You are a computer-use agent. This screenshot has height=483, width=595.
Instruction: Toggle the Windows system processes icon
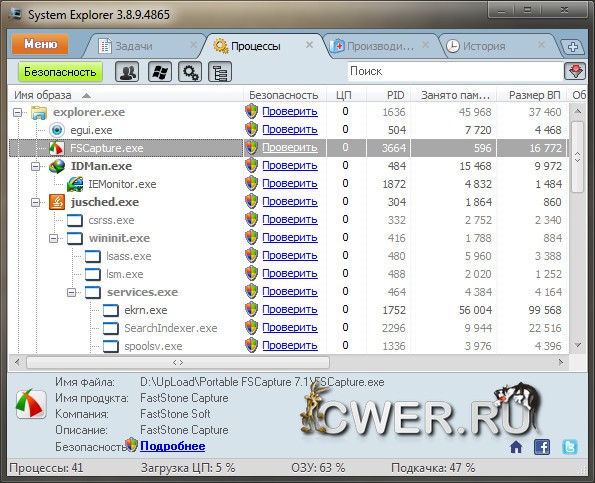[159, 72]
